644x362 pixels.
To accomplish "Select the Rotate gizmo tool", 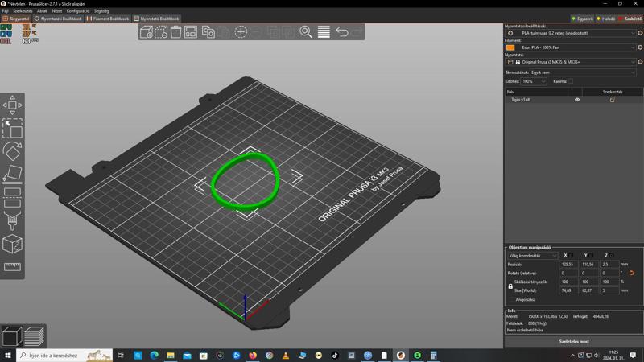I will (x=12, y=150).
